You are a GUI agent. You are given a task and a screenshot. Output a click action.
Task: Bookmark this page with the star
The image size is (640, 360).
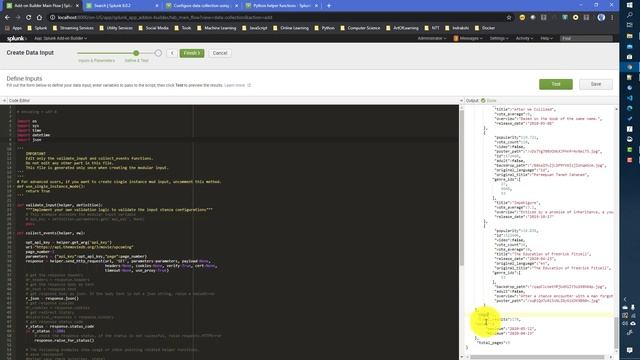[509, 18]
